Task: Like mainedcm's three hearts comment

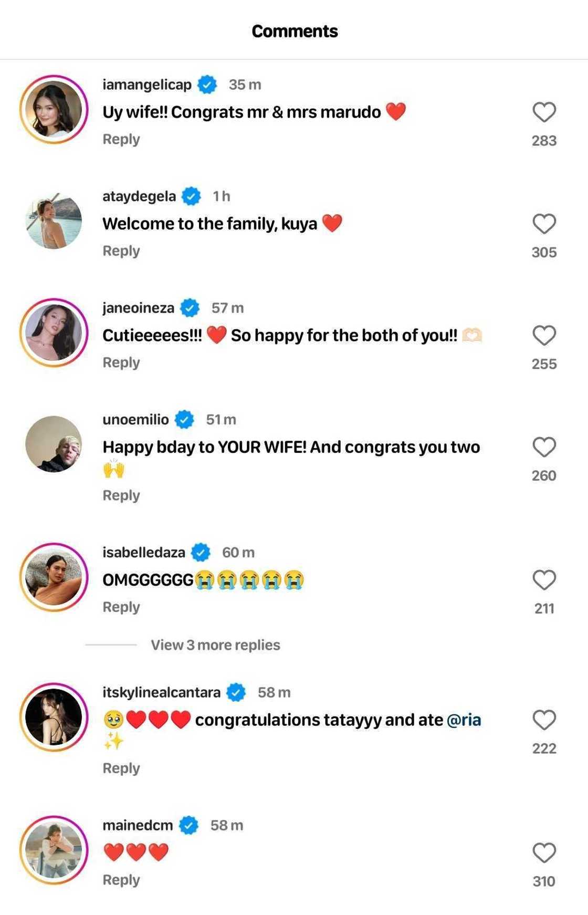Action: (x=544, y=852)
